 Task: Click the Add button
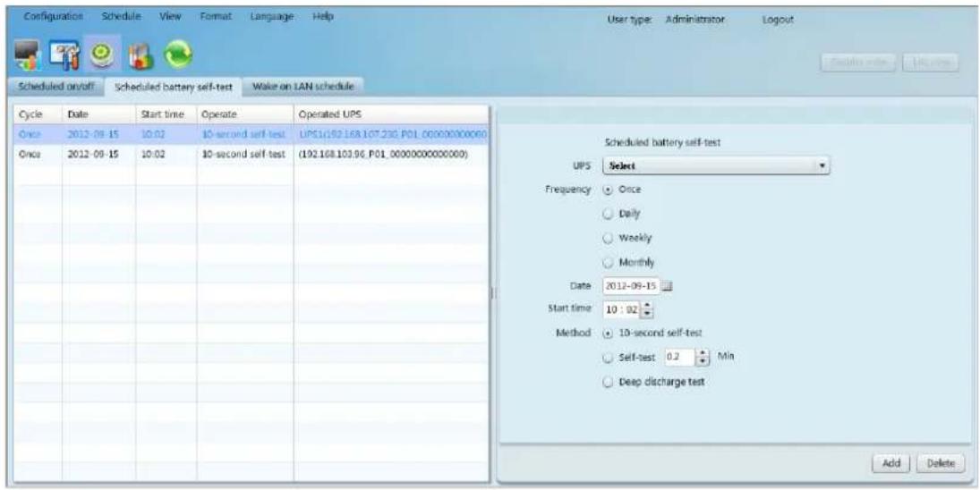[891, 463]
